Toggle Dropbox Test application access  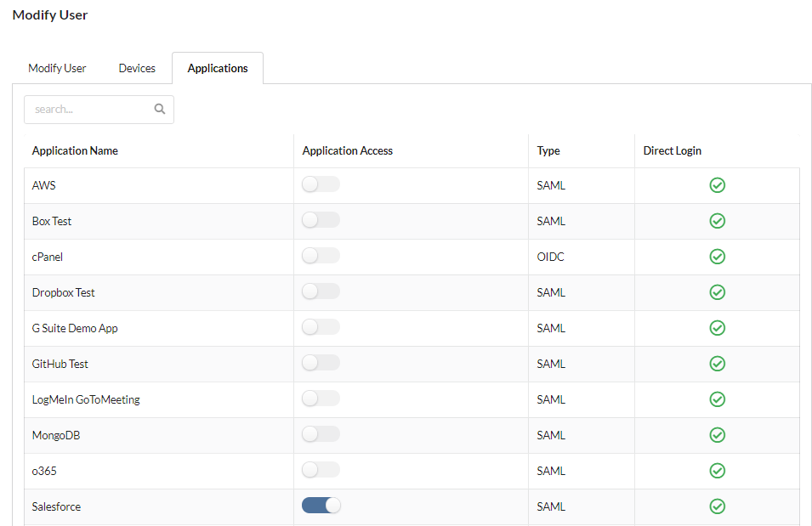point(321,291)
